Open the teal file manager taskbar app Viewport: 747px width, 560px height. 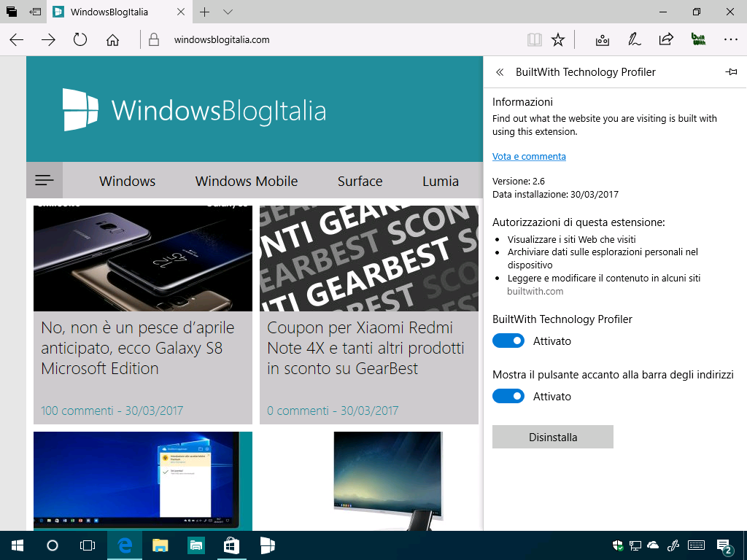pos(196,545)
